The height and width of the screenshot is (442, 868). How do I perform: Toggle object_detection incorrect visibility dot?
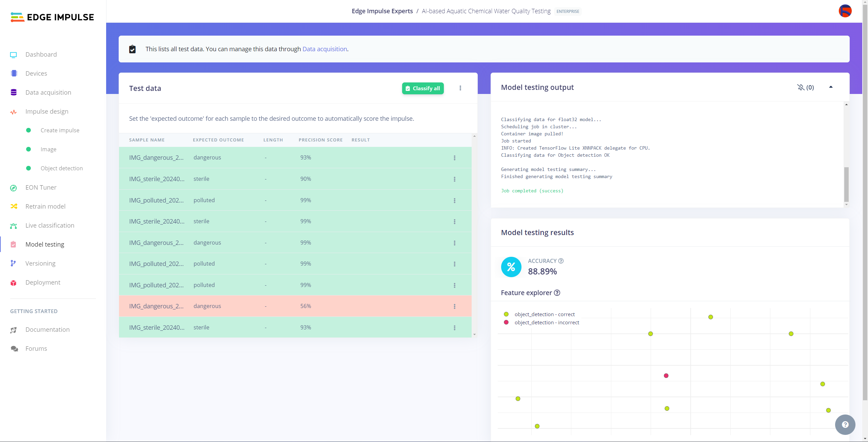coord(508,323)
